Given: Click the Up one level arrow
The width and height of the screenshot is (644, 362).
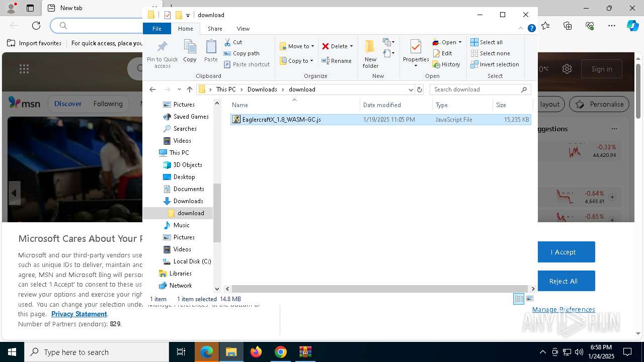Looking at the screenshot, I should click(190, 89).
